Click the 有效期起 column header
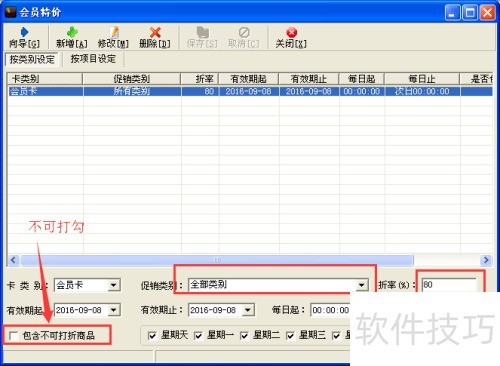Viewport: 500px width, 366px height. pyautogui.click(x=249, y=79)
